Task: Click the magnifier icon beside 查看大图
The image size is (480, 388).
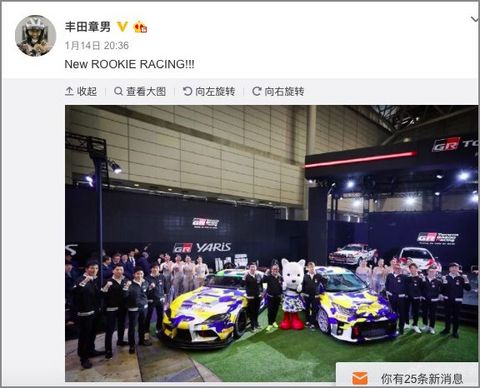Action: (118, 91)
